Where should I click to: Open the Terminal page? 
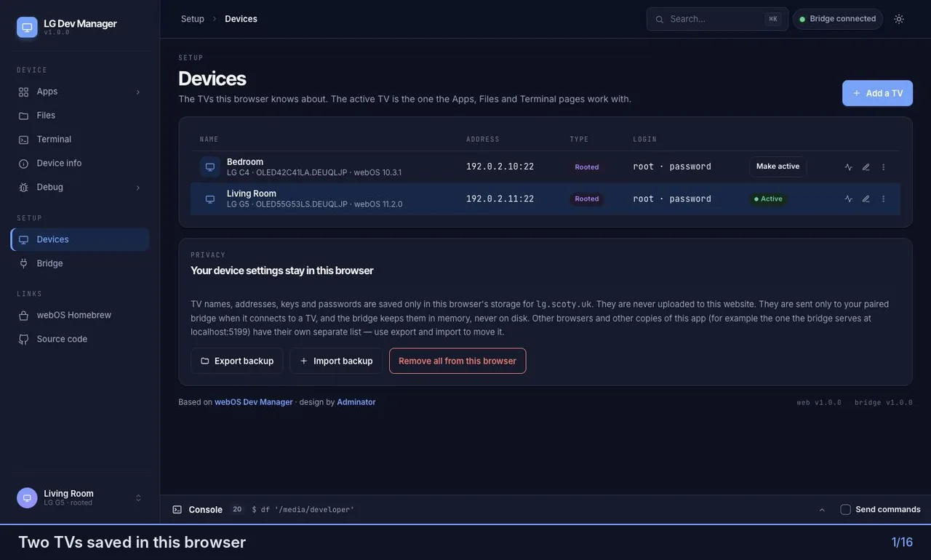(80, 140)
